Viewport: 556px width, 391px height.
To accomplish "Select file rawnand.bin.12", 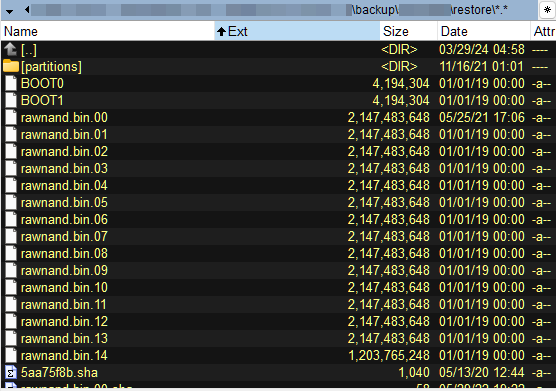I will [64, 322].
